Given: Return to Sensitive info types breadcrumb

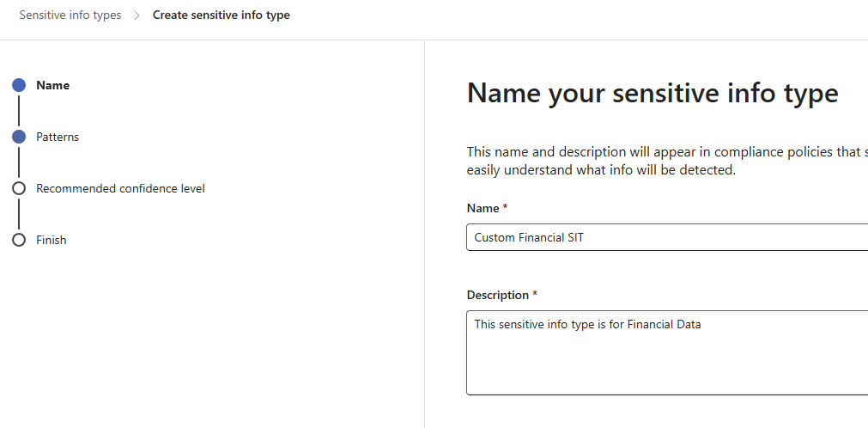Looking at the screenshot, I should pyautogui.click(x=70, y=15).
